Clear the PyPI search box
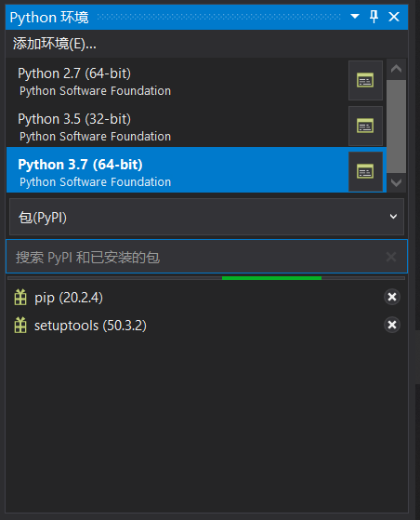Viewport: 420px width, 520px height. click(x=391, y=257)
